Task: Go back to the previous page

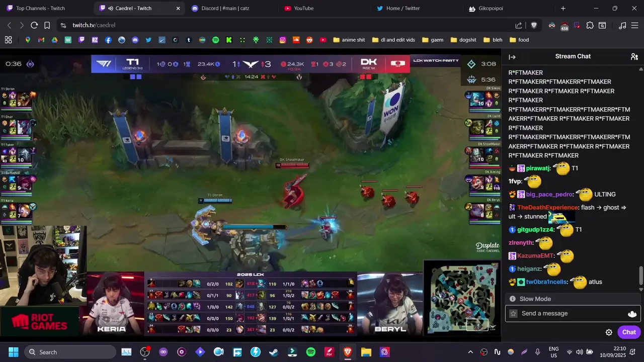Action: pyautogui.click(x=9, y=25)
